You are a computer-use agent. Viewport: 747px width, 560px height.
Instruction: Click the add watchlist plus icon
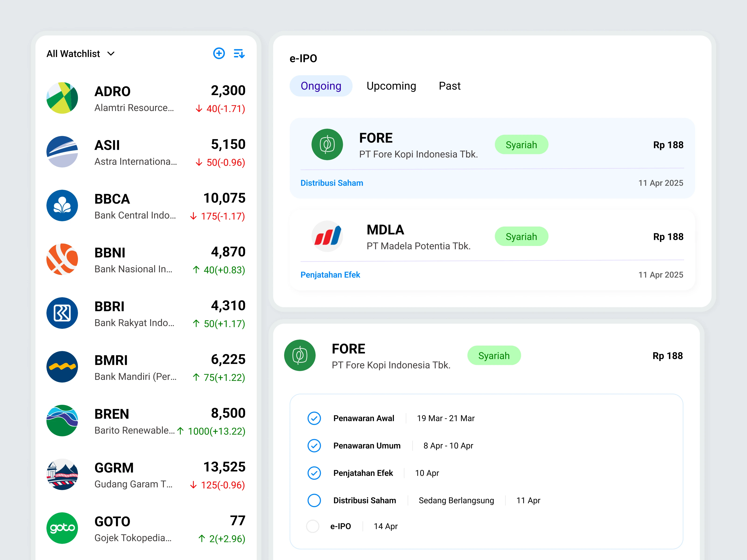[219, 53]
